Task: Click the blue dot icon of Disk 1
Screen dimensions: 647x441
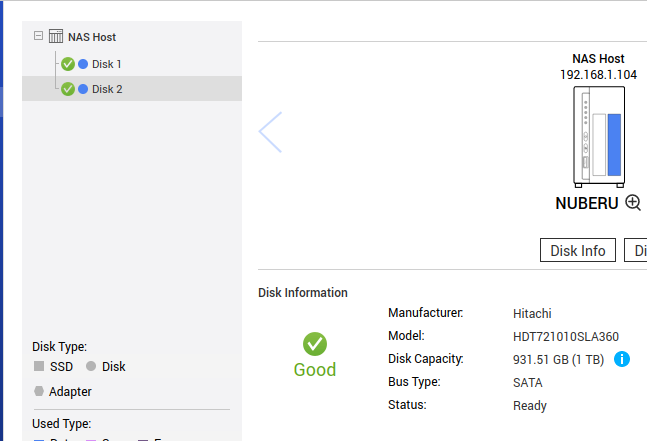Action: 84,64
